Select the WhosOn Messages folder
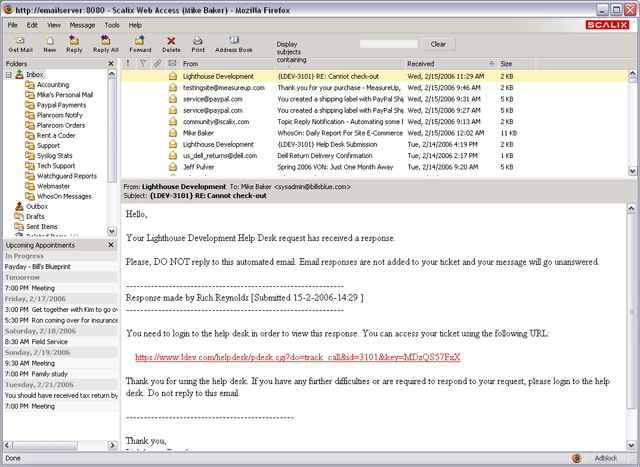Viewport: 640px width, 467px height. (64, 196)
